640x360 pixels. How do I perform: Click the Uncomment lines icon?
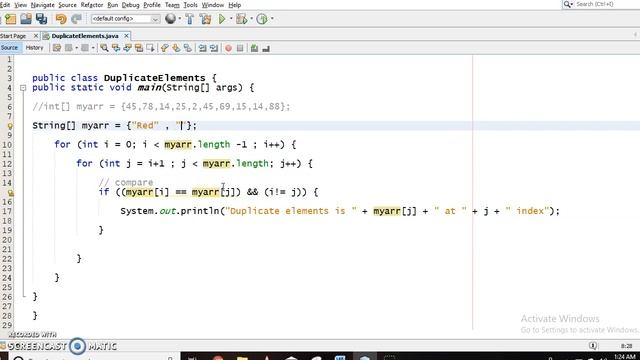tap(266, 48)
